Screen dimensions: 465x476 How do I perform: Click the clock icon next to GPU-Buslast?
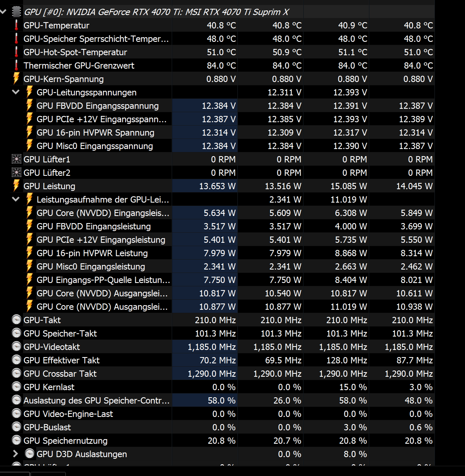(16, 427)
